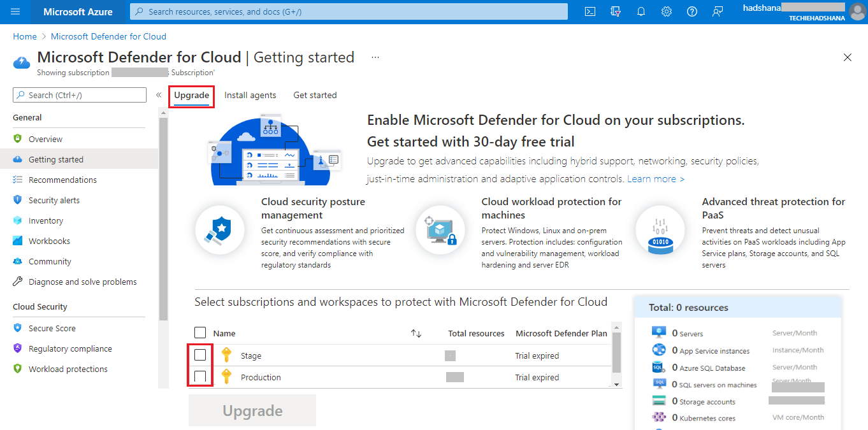Click the subscriptions list scrollbar thumb
The height and width of the screenshot is (430, 868).
click(x=616, y=352)
